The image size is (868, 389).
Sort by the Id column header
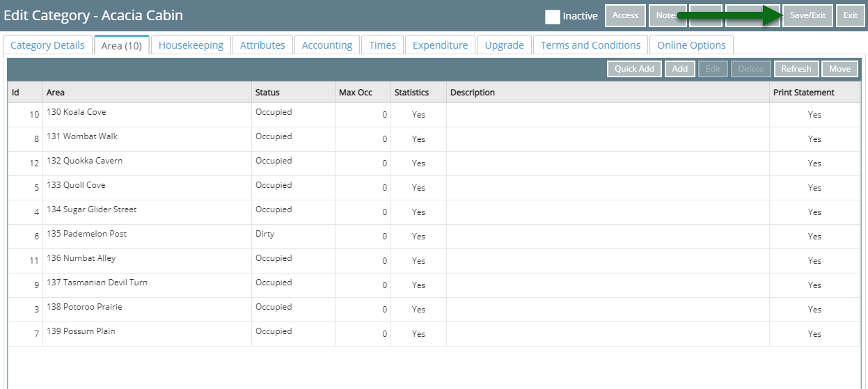click(25, 93)
